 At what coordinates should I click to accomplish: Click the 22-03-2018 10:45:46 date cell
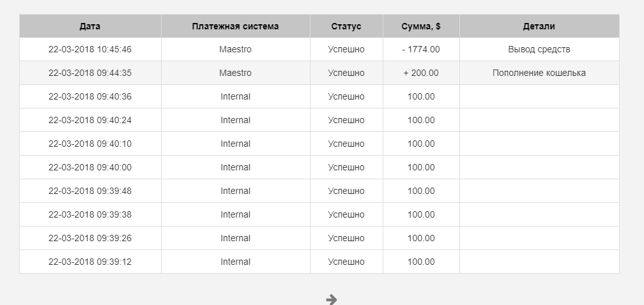coord(90,49)
